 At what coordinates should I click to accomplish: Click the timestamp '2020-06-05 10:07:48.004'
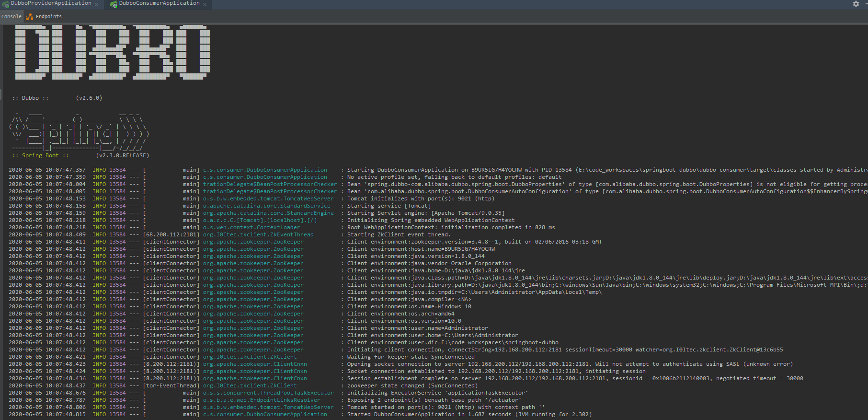[x=47, y=184]
